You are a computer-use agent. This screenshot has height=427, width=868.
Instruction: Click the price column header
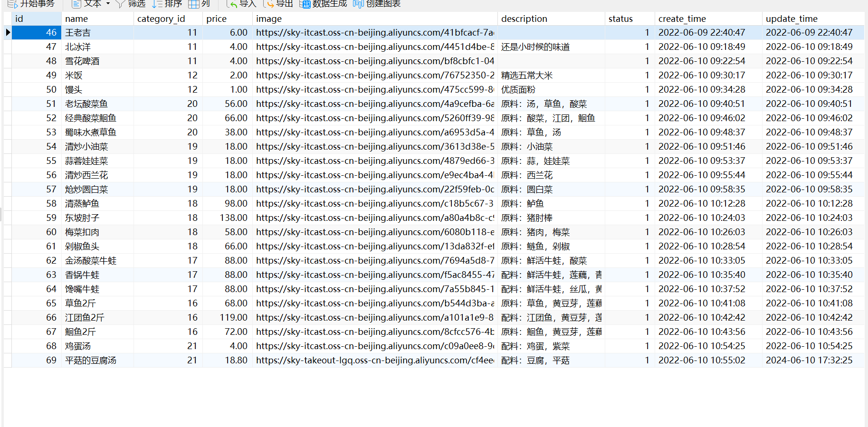coord(228,19)
